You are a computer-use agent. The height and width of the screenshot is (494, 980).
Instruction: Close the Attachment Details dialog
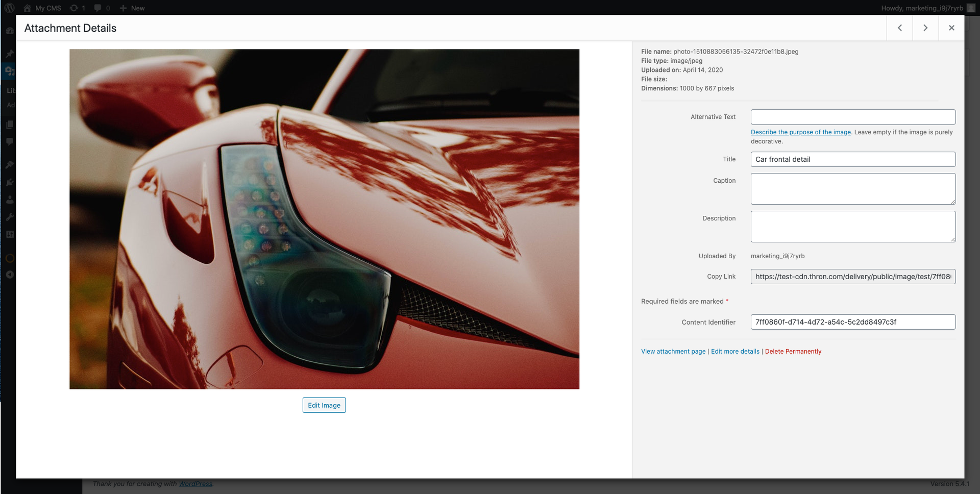click(951, 28)
